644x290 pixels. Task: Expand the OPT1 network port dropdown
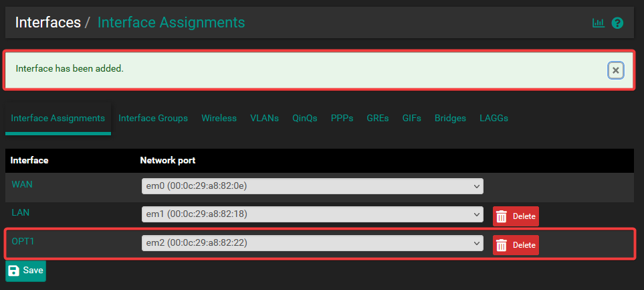point(312,242)
